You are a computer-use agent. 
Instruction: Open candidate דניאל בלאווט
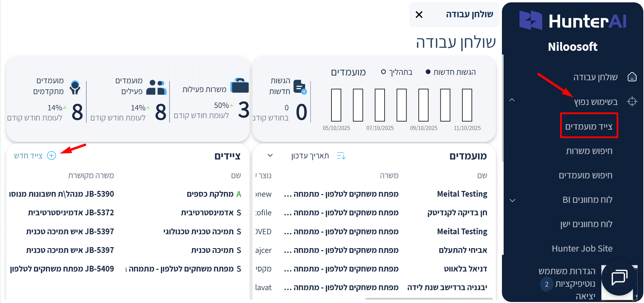[x=465, y=269]
